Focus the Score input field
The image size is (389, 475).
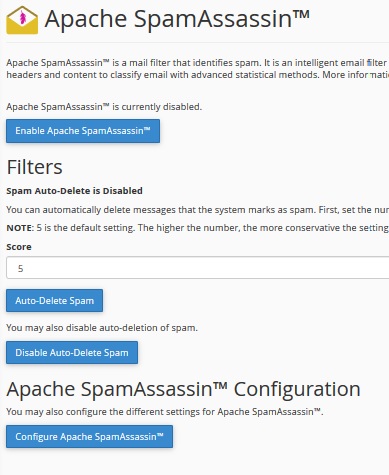[197, 268]
